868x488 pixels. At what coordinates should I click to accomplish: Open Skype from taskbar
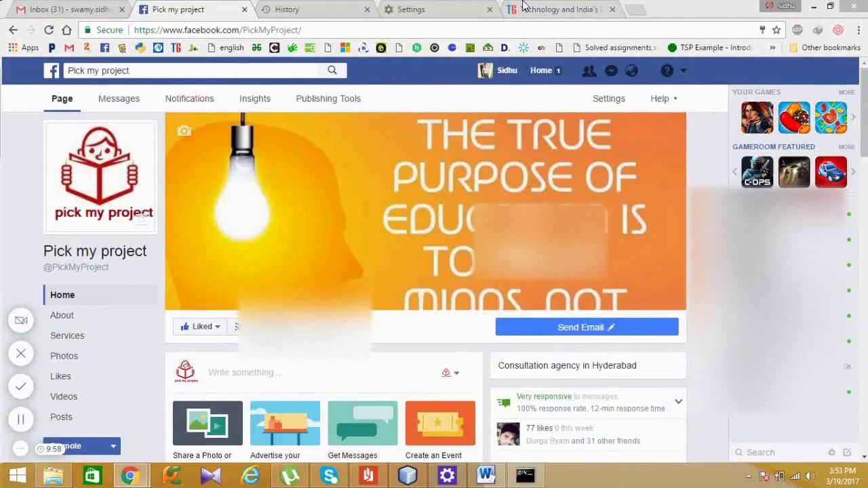pos(330,476)
